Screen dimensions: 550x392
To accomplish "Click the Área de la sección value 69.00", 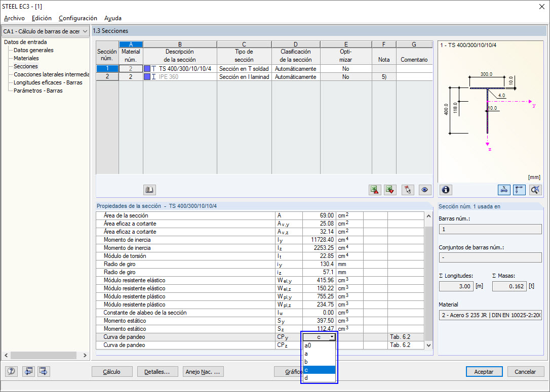I will click(319, 215).
